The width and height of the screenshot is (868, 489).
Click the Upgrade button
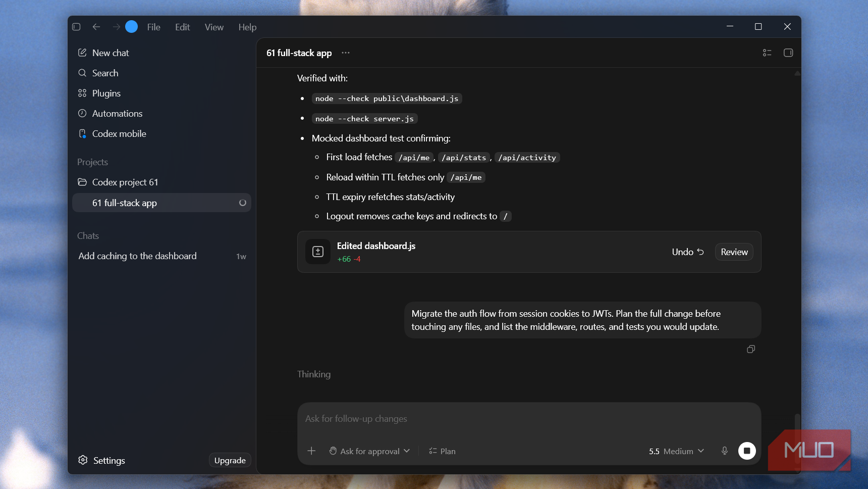click(x=230, y=460)
